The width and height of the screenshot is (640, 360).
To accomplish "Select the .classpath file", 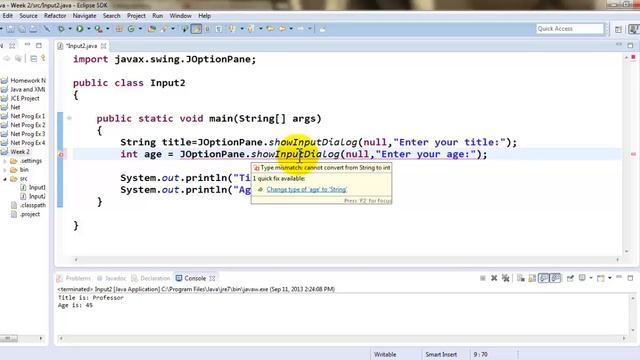I will (33, 205).
